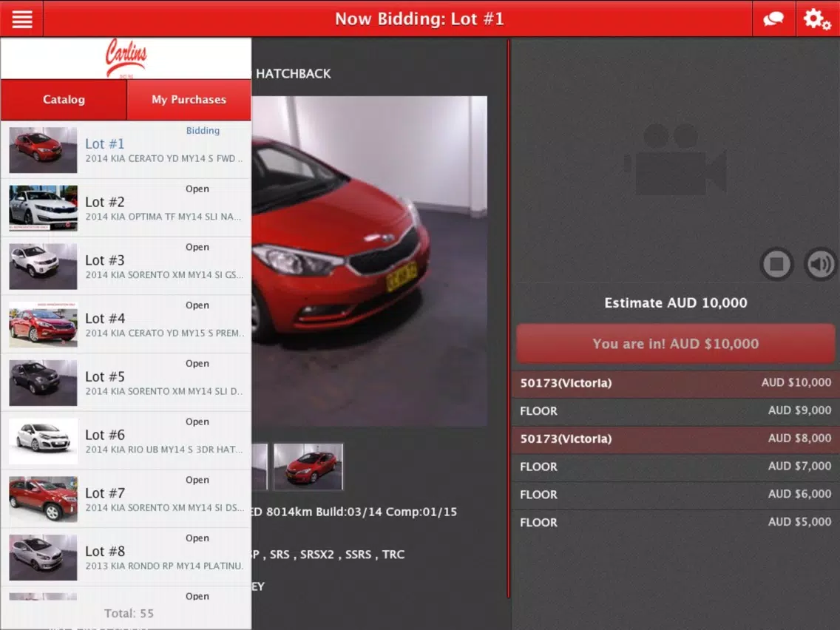
Task: Open the hamburger menu icon
Action: [x=22, y=18]
